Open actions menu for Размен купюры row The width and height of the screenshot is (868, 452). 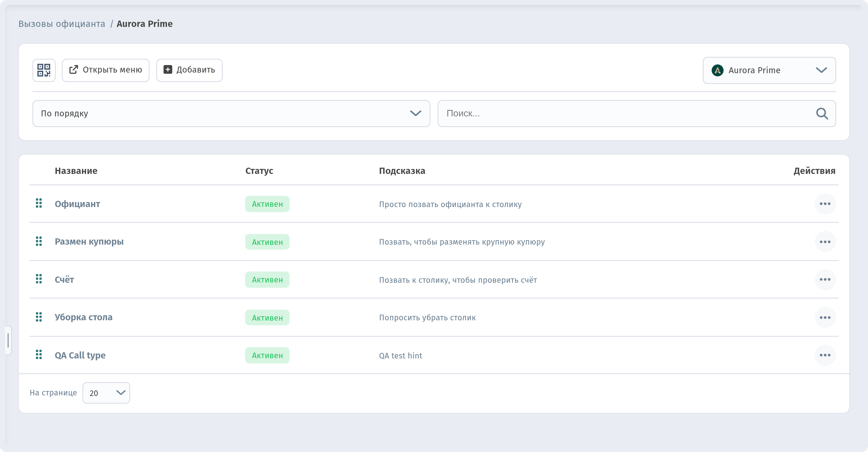click(825, 242)
